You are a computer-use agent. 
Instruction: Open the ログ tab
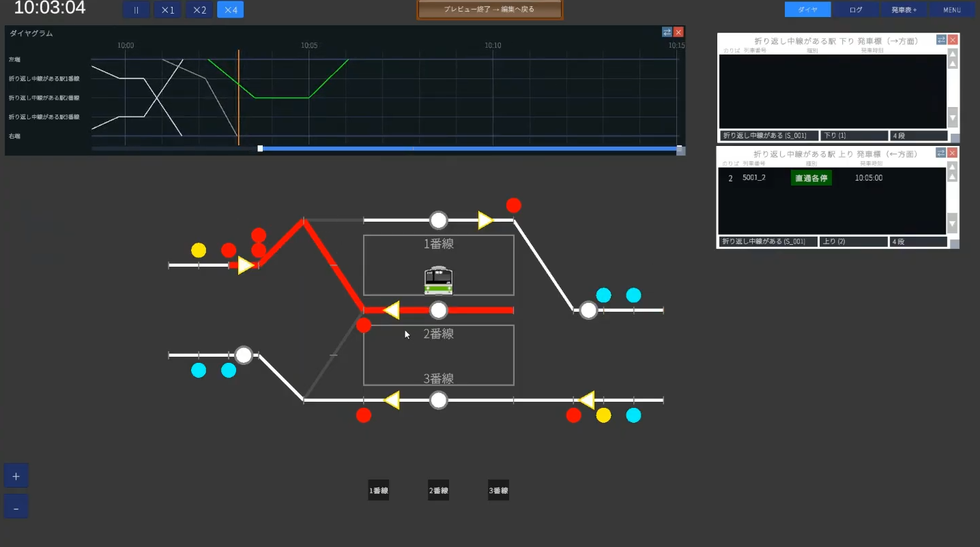[856, 10]
